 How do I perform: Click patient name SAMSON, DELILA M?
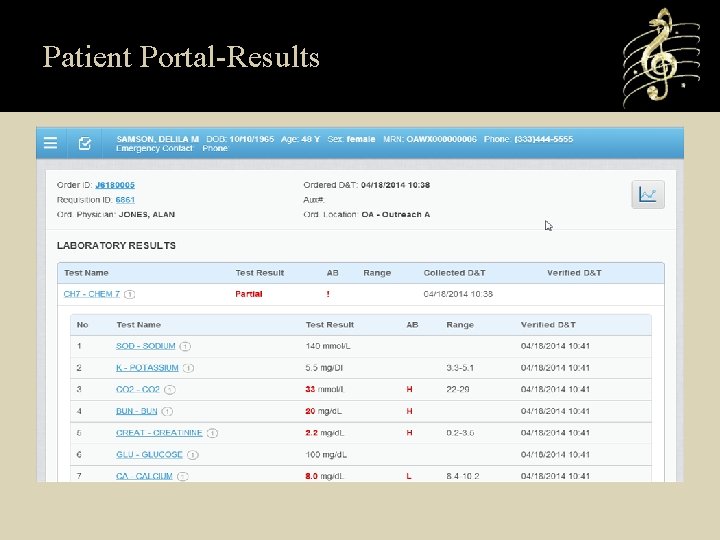click(x=158, y=139)
